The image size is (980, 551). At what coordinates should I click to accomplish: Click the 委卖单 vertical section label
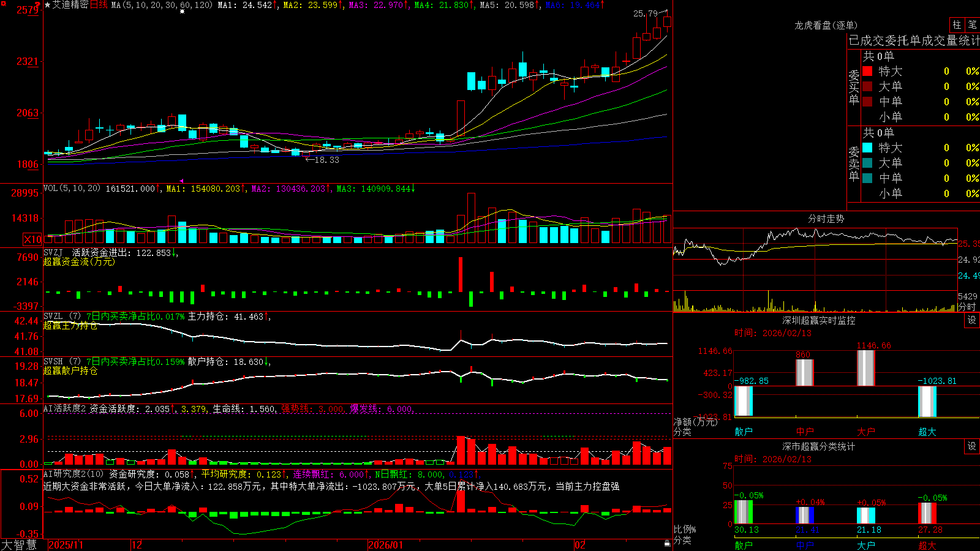click(x=854, y=163)
